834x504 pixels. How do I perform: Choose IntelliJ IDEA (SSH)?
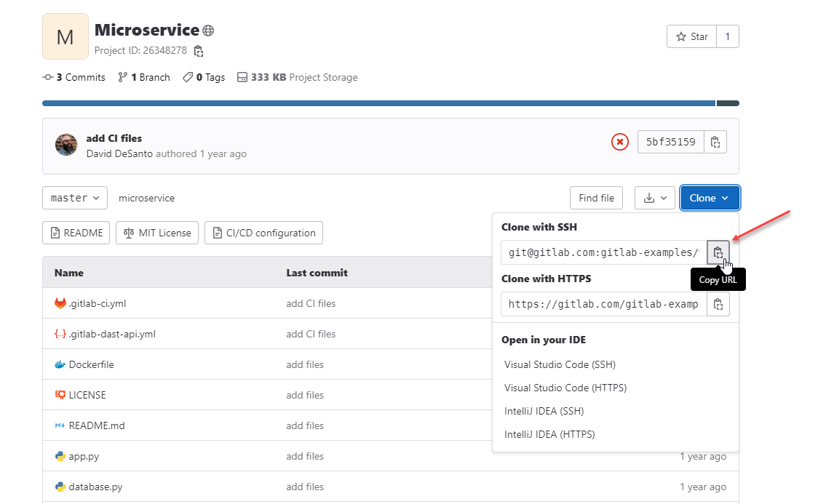pyautogui.click(x=544, y=412)
